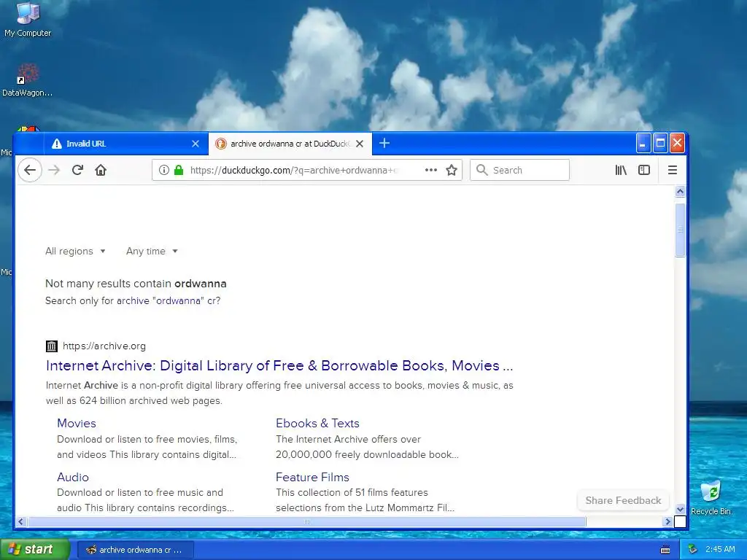Open the Audio sitelink
Screen dimensions: 747x560
tap(73, 477)
